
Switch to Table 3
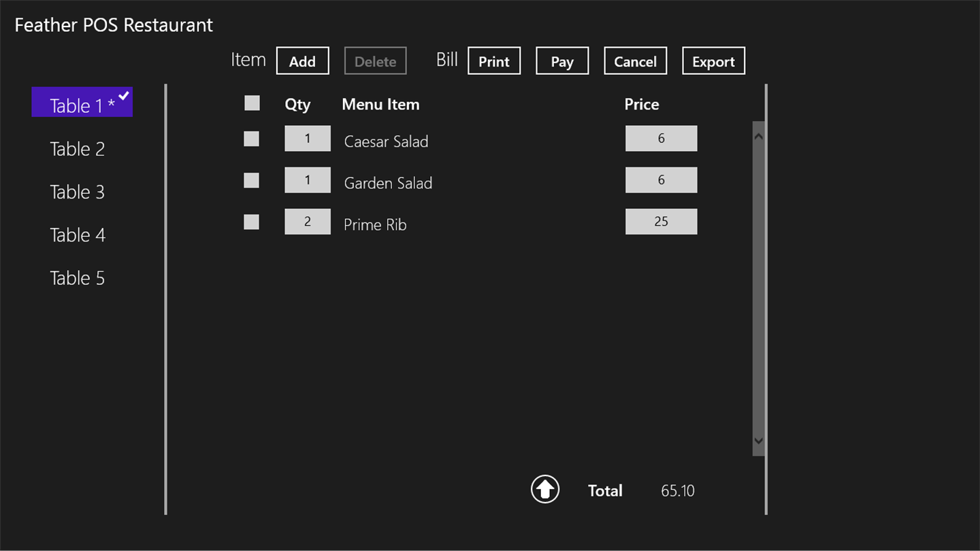coord(78,192)
